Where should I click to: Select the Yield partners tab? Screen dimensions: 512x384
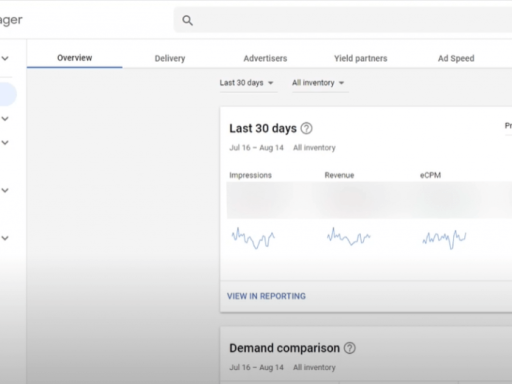pos(361,58)
